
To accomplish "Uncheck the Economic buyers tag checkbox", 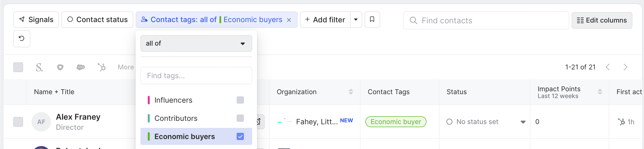I will click(x=240, y=136).
